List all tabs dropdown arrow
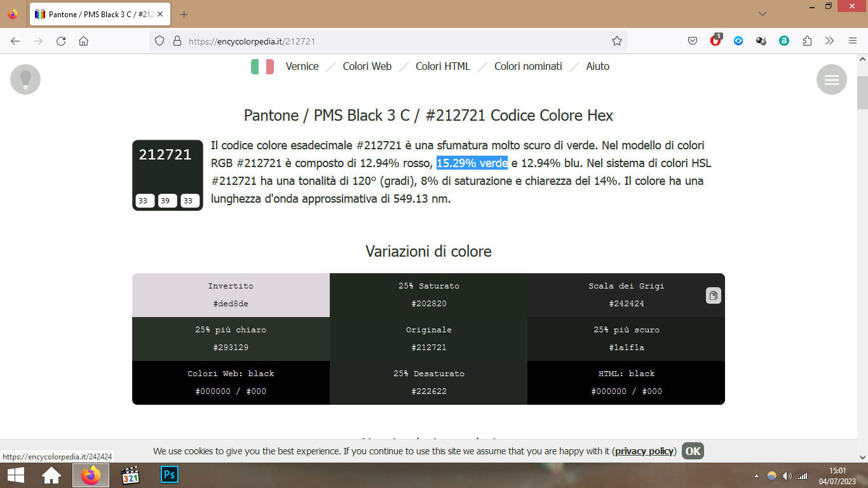The height and width of the screenshot is (488, 868). pos(763,13)
